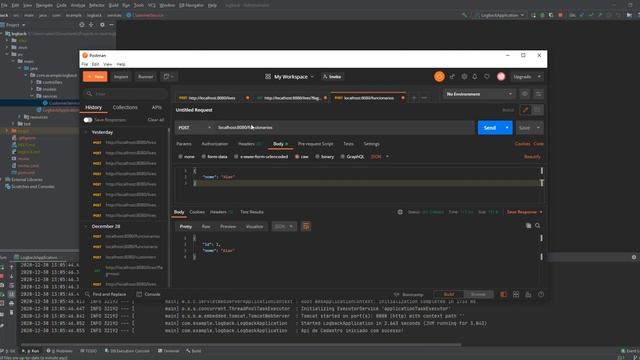
Task: Open the JSON body format dropdown
Action: (x=380, y=157)
